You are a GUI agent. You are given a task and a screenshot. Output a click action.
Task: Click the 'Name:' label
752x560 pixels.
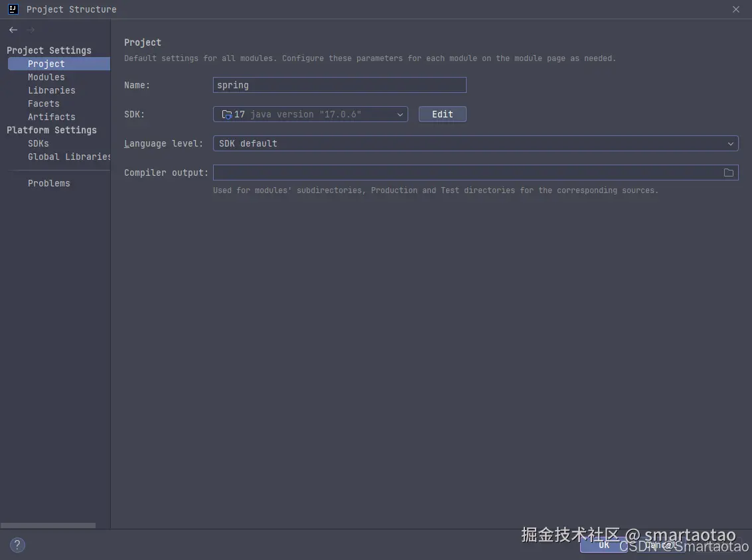pyautogui.click(x=137, y=85)
